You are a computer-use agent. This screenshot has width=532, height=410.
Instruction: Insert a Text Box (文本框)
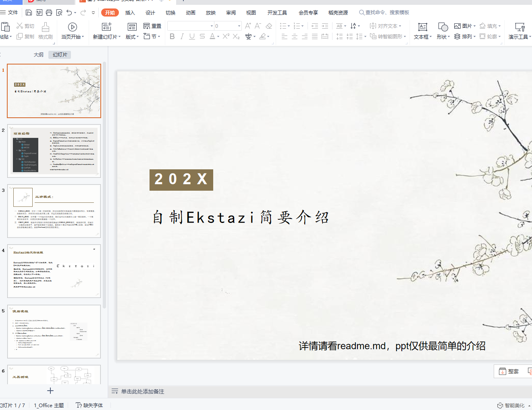click(423, 31)
